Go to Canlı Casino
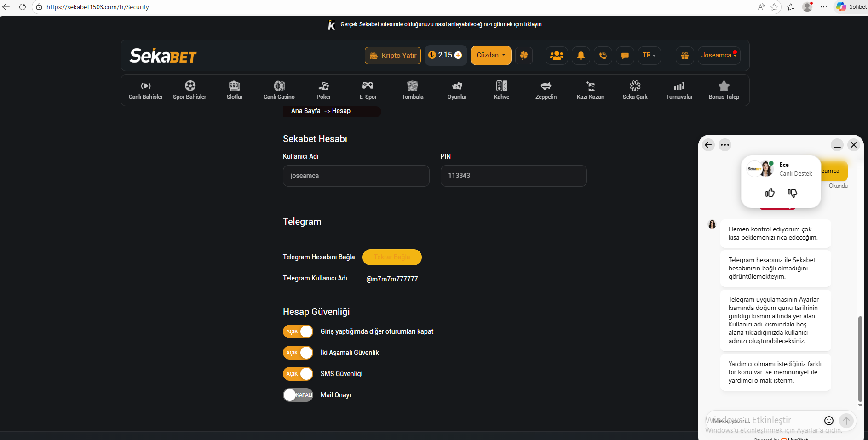The image size is (868, 440). point(279,91)
